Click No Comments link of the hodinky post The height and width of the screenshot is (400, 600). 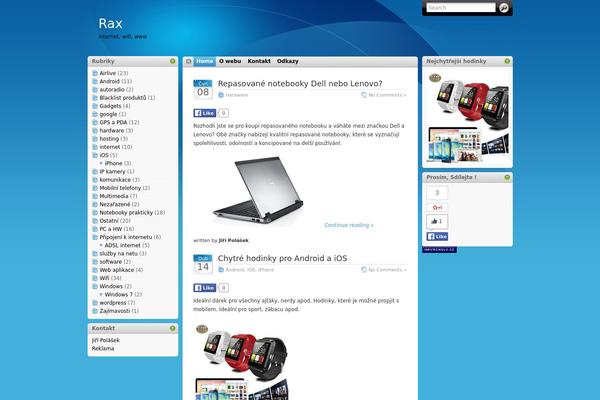point(387,270)
